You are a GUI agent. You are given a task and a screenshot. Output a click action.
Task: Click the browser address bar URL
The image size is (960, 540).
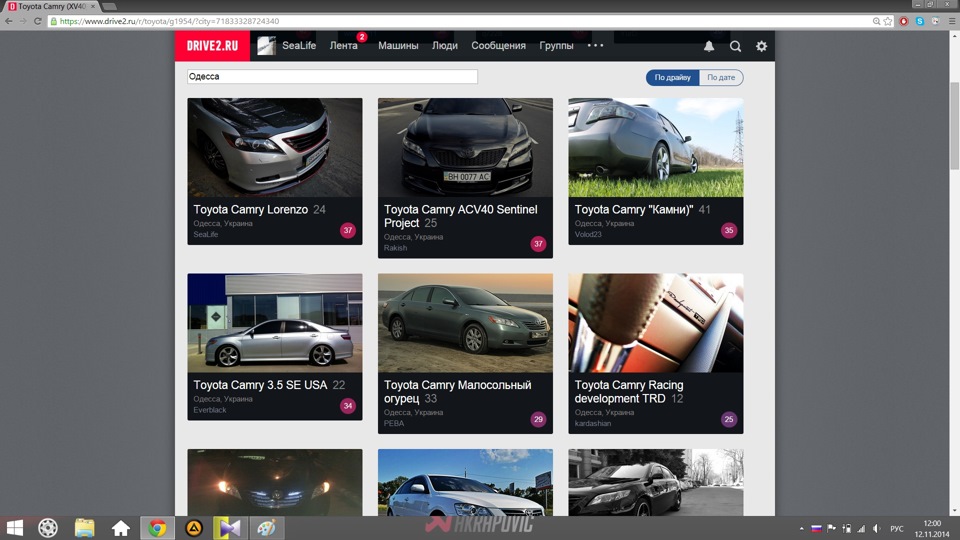click(169, 21)
